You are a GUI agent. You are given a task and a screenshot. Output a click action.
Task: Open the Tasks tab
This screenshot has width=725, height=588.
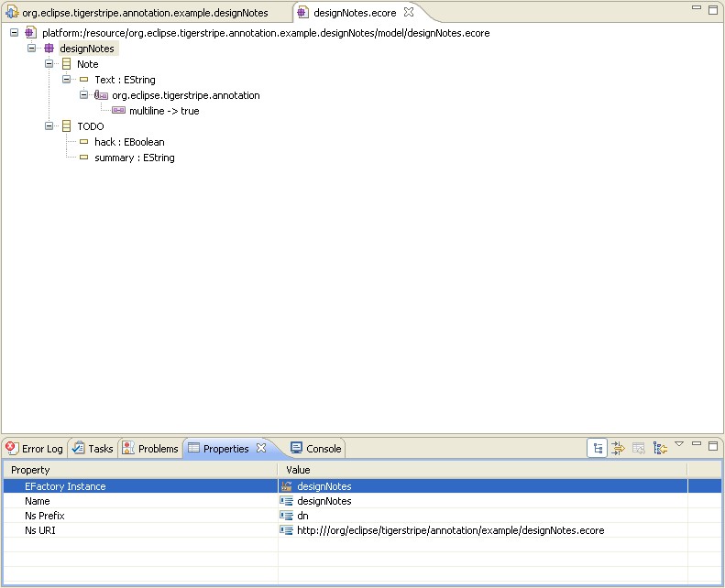pyautogui.click(x=93, y=449)
